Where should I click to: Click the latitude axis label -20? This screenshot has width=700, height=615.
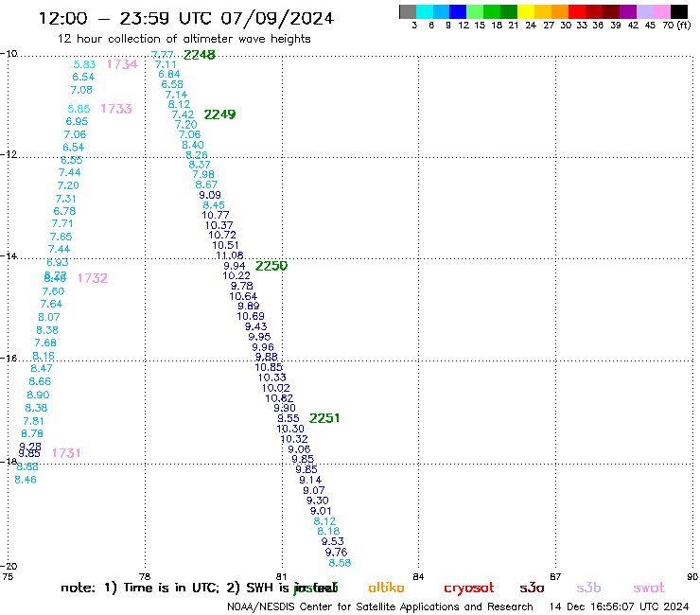pyautogui.click(x=9, y=566)
